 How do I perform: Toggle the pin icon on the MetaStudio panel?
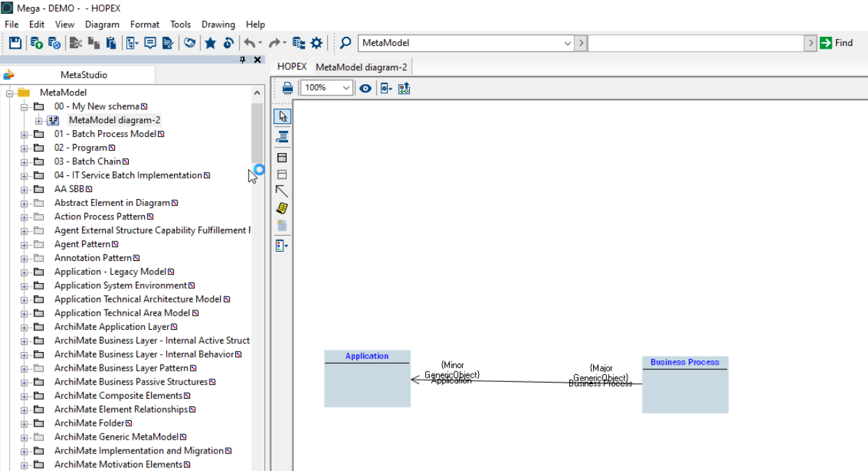[x=242, y=60]
